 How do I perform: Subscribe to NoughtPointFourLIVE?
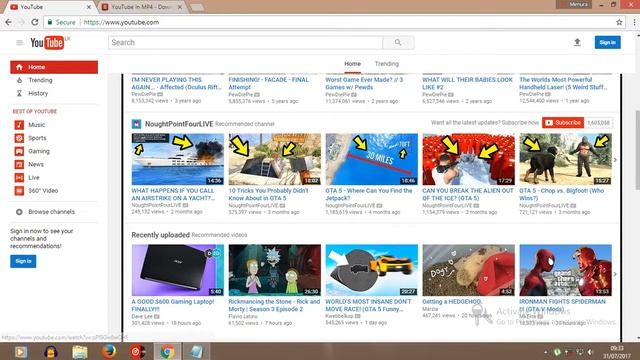563,122
